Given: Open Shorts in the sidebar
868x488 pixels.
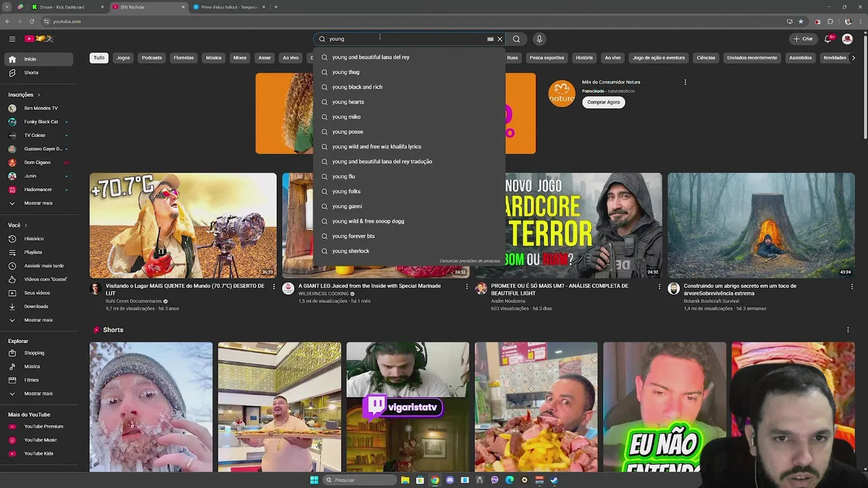Looking at the screenshot, I should pos(40,73).
